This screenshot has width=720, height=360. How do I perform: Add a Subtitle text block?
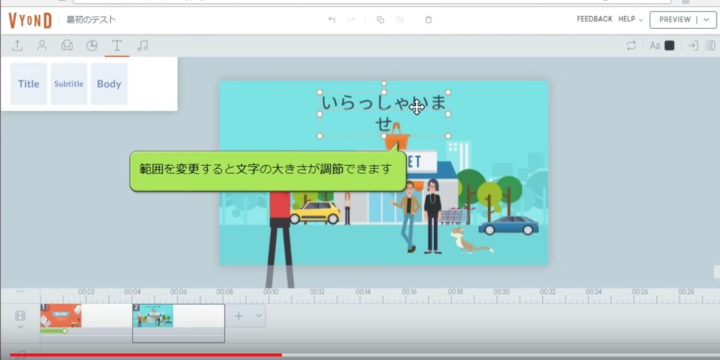tap(68, 84)
